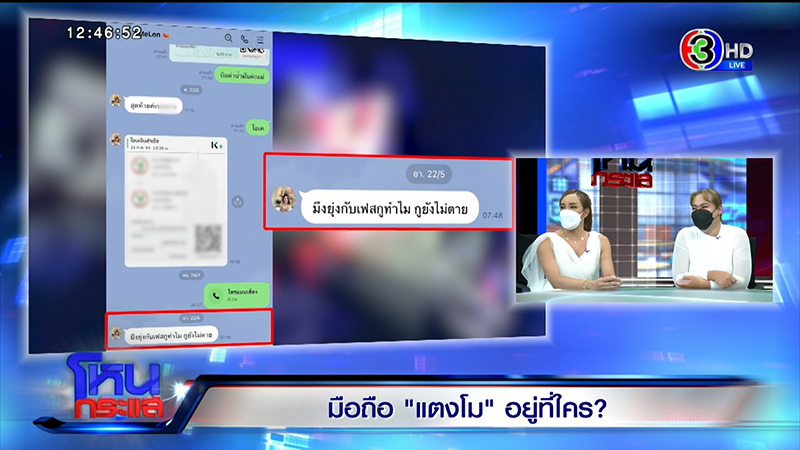Tap the sender avatar beside the 'สุดท้ายค่ะ' message
The image size is (800, 450).
(x=116, y=100)
